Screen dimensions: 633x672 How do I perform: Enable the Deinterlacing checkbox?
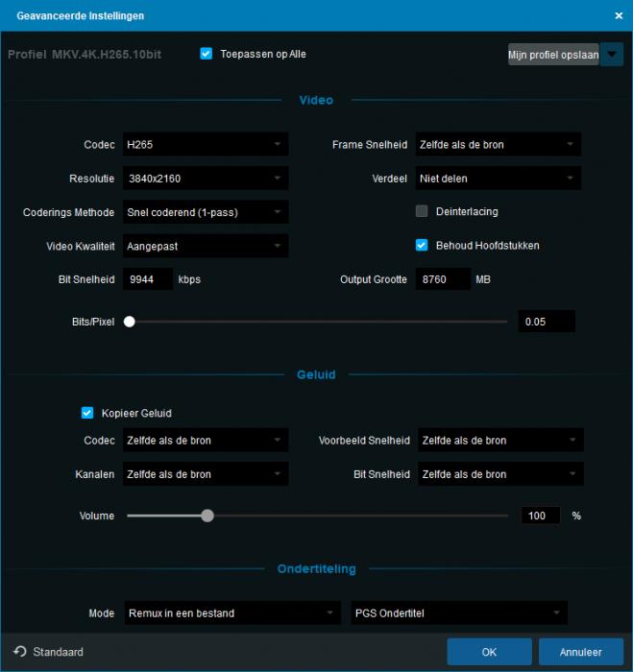(x=422, y=211)
